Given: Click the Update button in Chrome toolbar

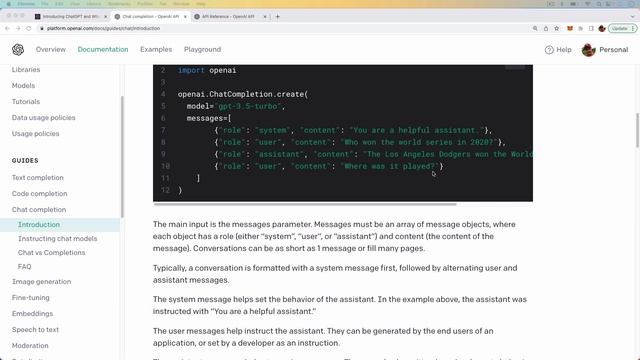Looking at the screenshot, I should (x=622, y=29).
